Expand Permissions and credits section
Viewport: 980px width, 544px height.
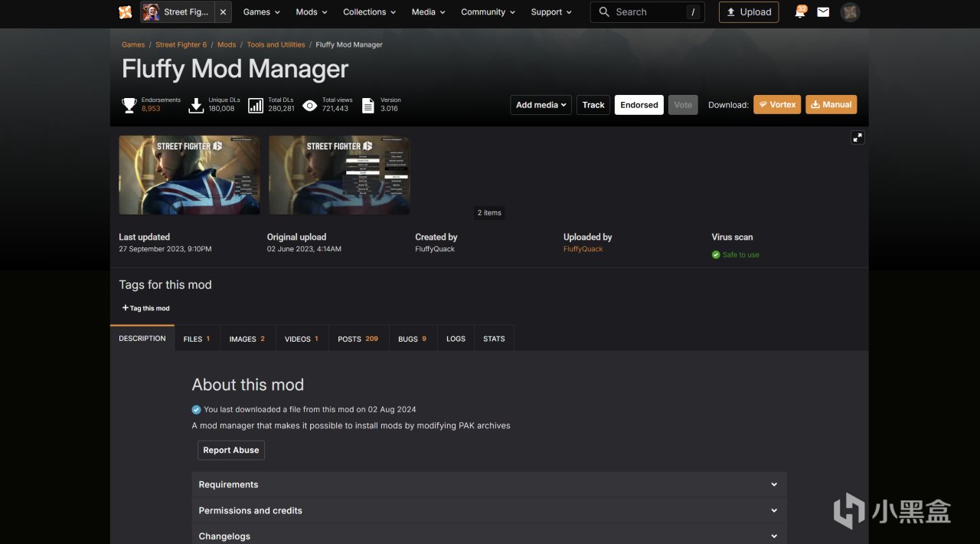(x=489, y=510)
